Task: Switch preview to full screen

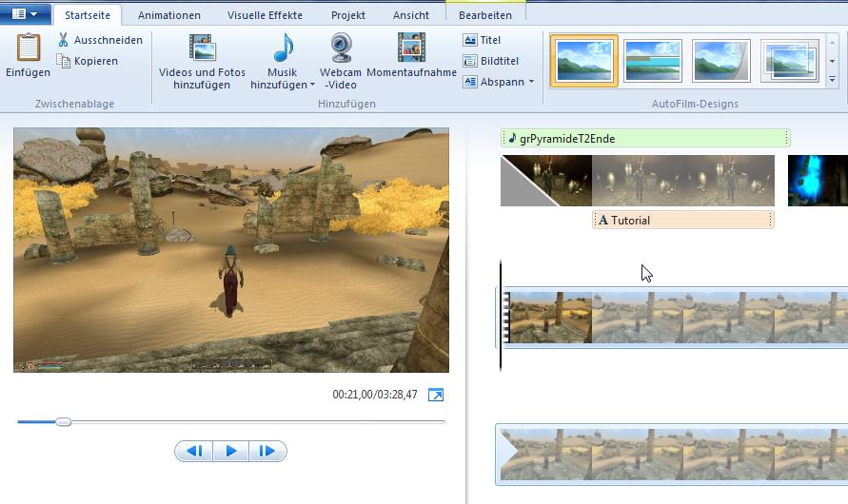Action: [x=435, y=395]
